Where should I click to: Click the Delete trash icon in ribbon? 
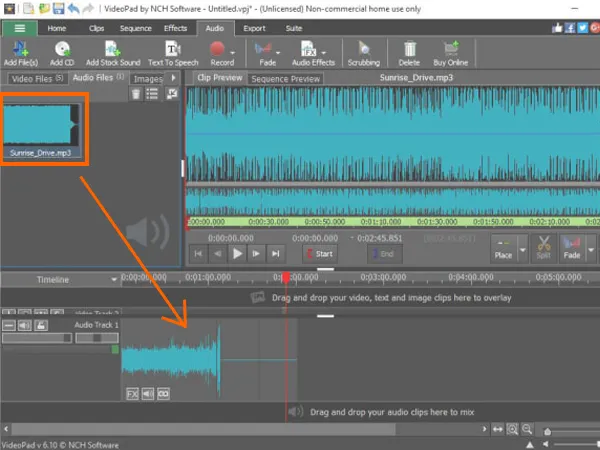point(409,53)
